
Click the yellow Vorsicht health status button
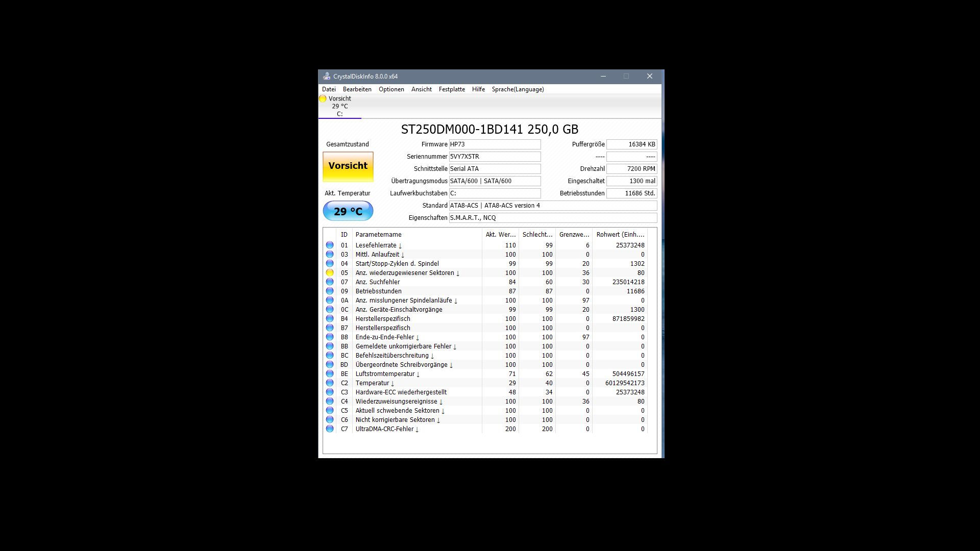click(348, 166)
